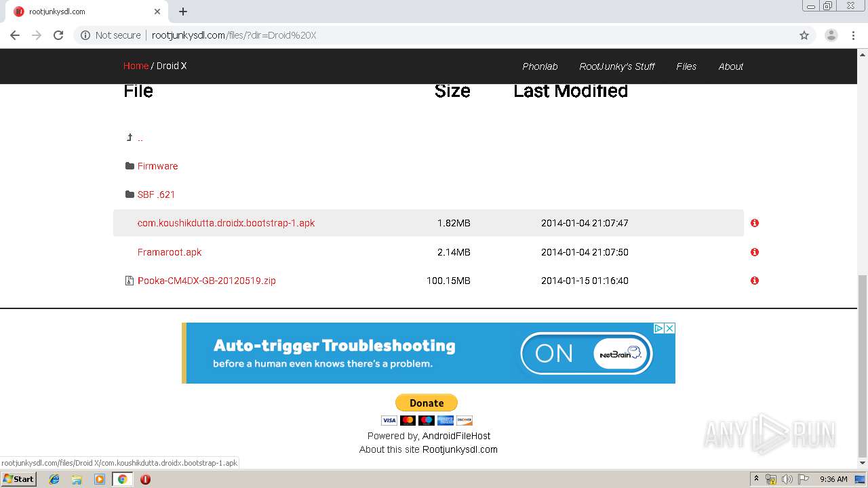This screenshot has width=868, height=488.
Task: Download com.koushikdutta.droidx.bootstrap-1.apk
Action: click(x=226, y=223)
